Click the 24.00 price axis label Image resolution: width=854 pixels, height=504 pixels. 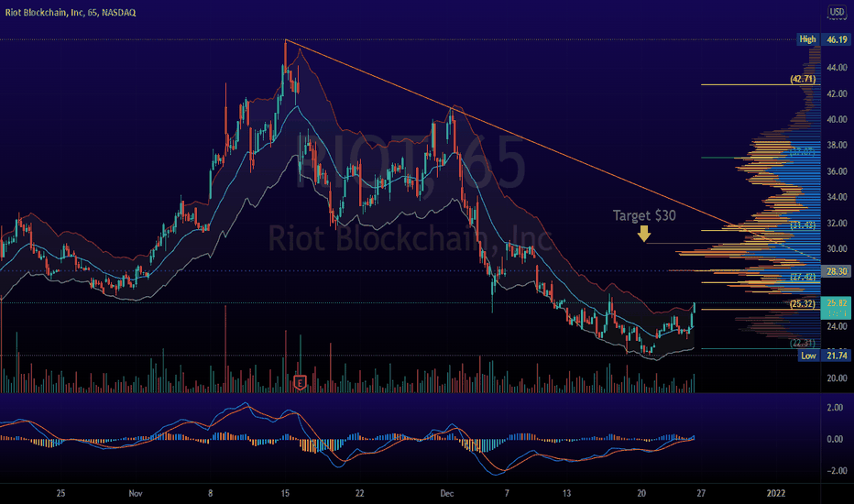click(x=837, y=326)
